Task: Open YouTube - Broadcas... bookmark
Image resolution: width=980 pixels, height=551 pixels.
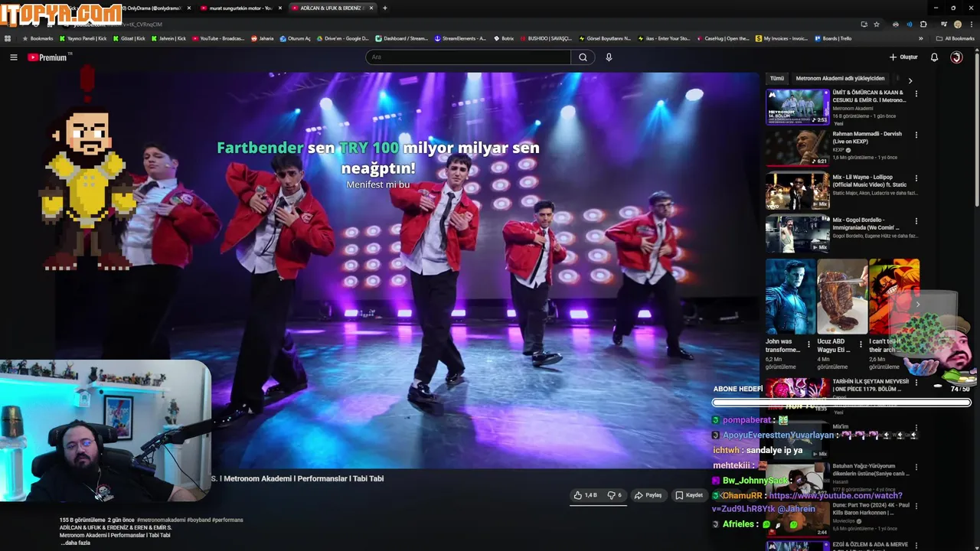Action: (219, 38)
